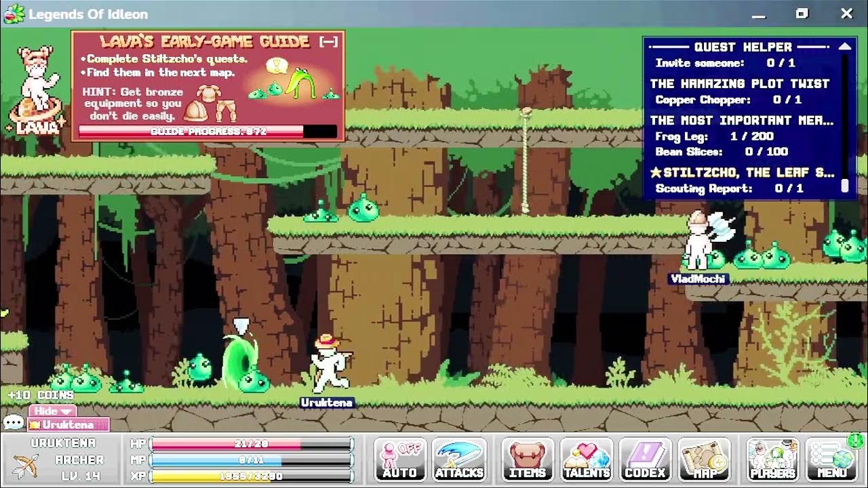868x488 pixels.
Task: Open the TALENTS menu
Action: click(587, 460)
